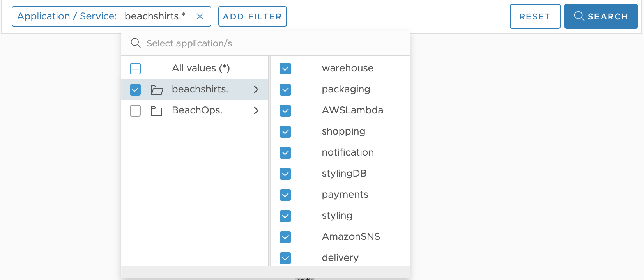
Task: Select the All values (*) row text
Action: click(x=201, y=68)
